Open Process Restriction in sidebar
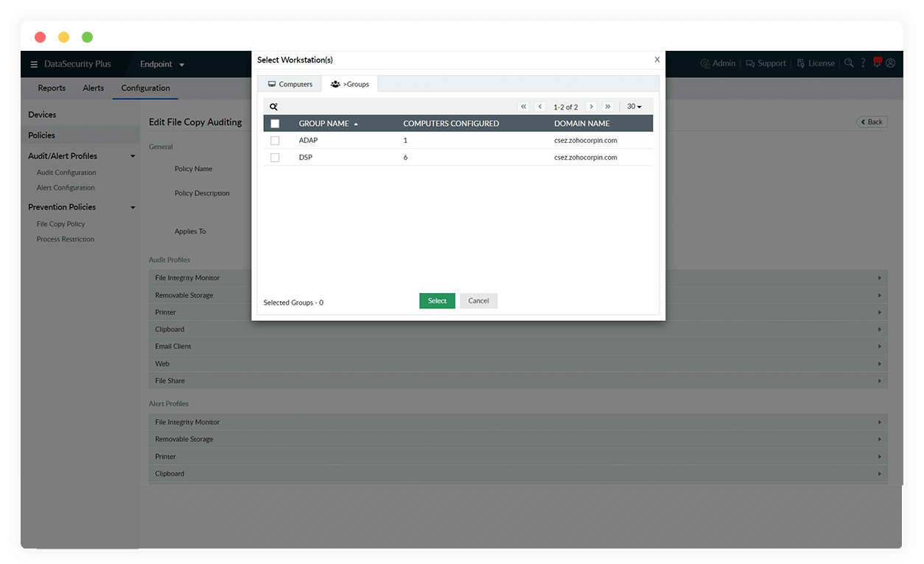924x564 pixels. click(x=66, y=239)
